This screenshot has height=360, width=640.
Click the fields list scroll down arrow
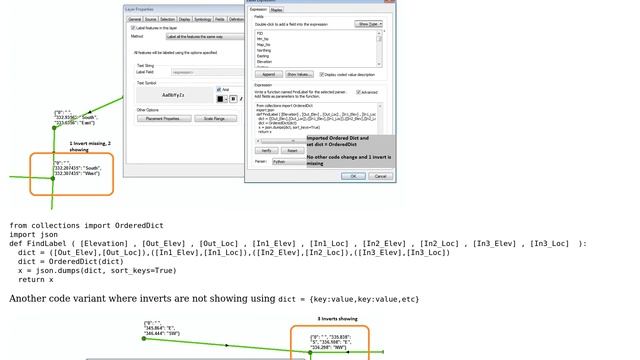(379, 64)
